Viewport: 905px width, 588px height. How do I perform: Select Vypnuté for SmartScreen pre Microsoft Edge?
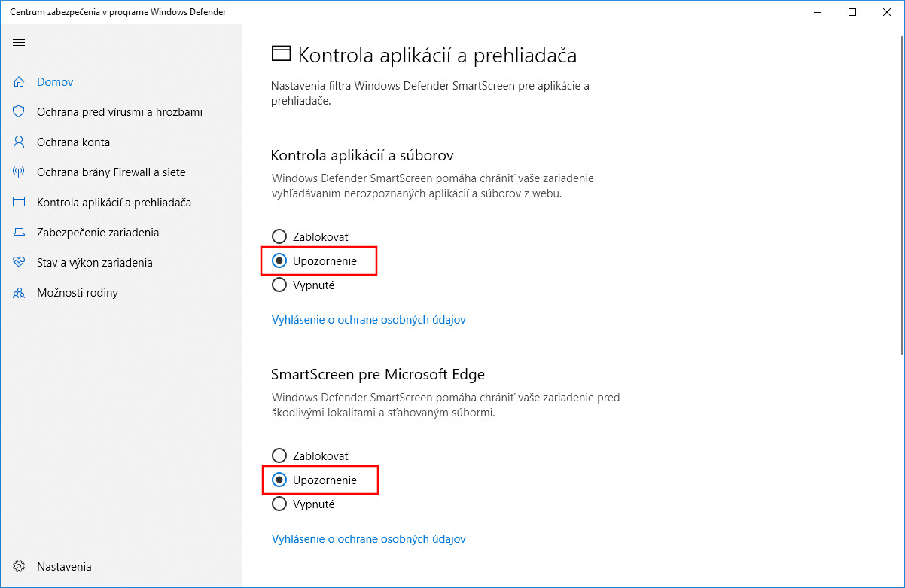pos(279,504)
